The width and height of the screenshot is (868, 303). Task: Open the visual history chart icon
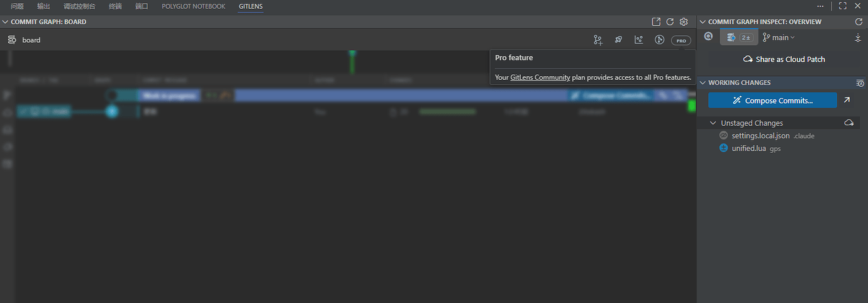pyautogui.click(x=639, y=40)
